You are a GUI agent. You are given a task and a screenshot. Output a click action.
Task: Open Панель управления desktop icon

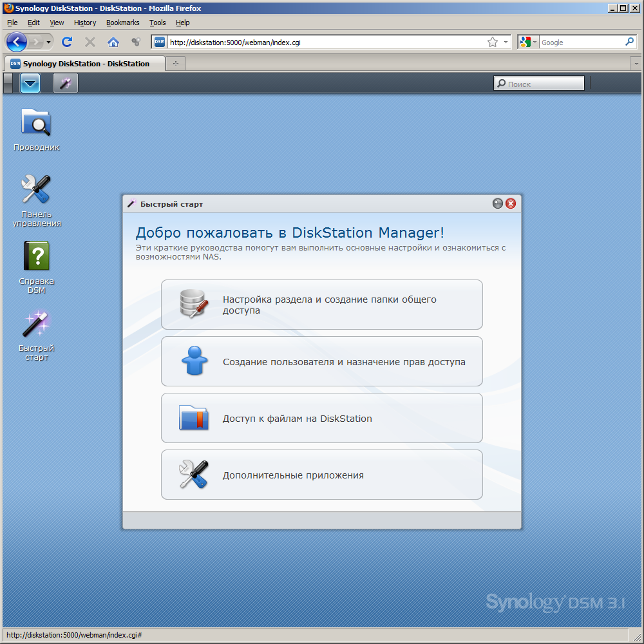(36, 201)
